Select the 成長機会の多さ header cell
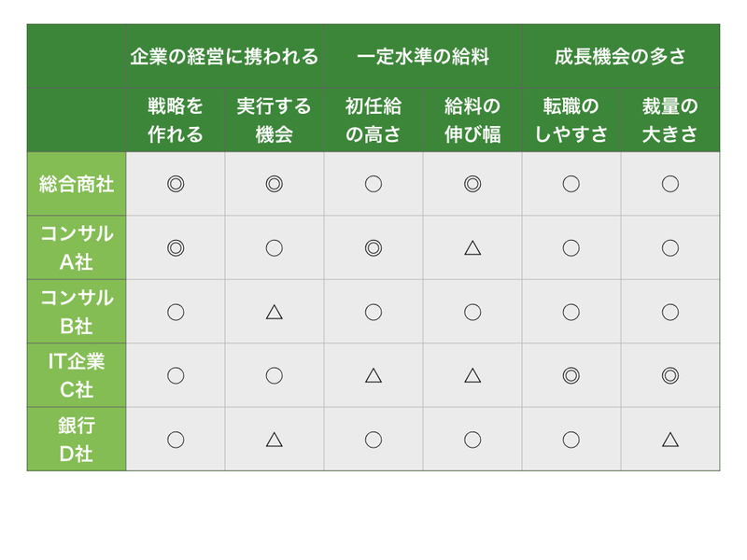747x560 pixels. 621,56
